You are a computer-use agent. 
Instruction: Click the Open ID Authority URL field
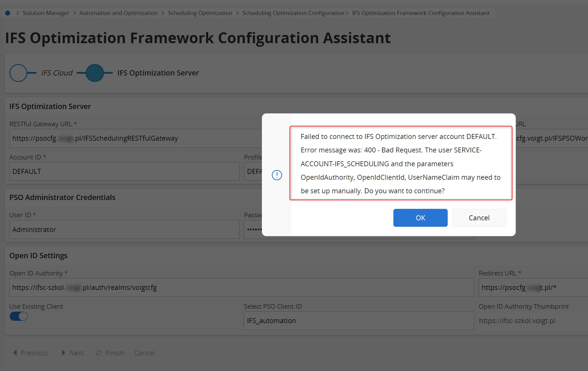pos(241,288)
